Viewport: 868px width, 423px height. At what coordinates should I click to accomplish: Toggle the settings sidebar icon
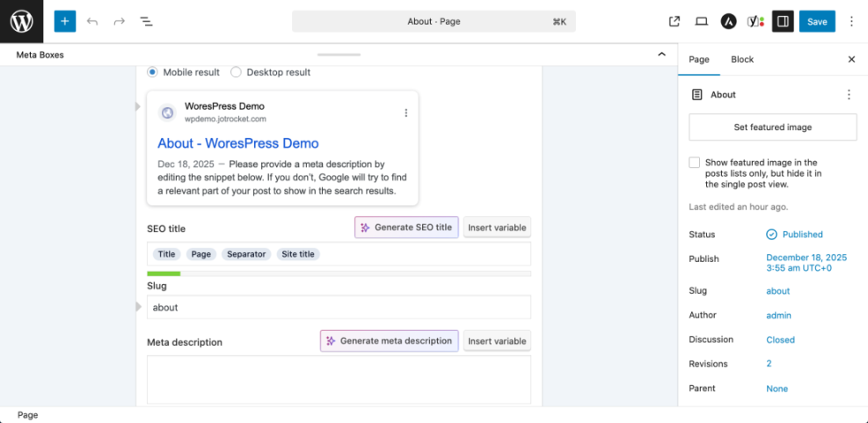[783, 22]
